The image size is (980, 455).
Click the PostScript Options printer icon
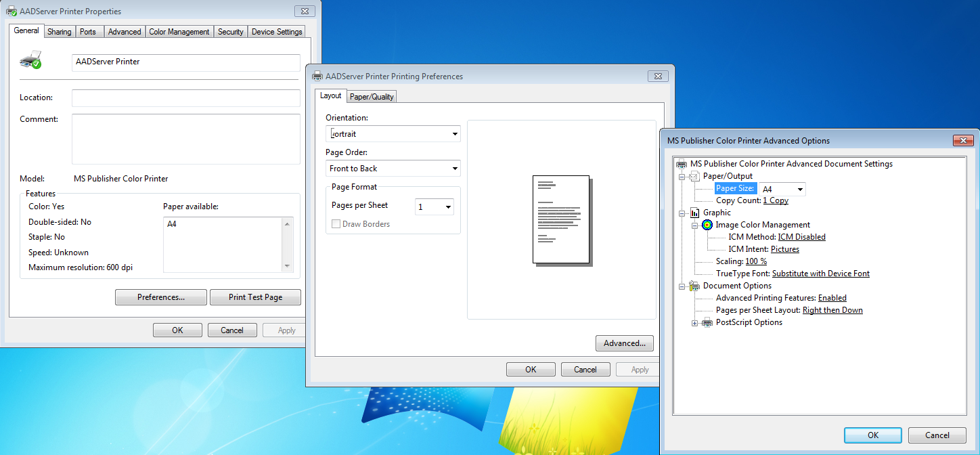pos(707,322)
